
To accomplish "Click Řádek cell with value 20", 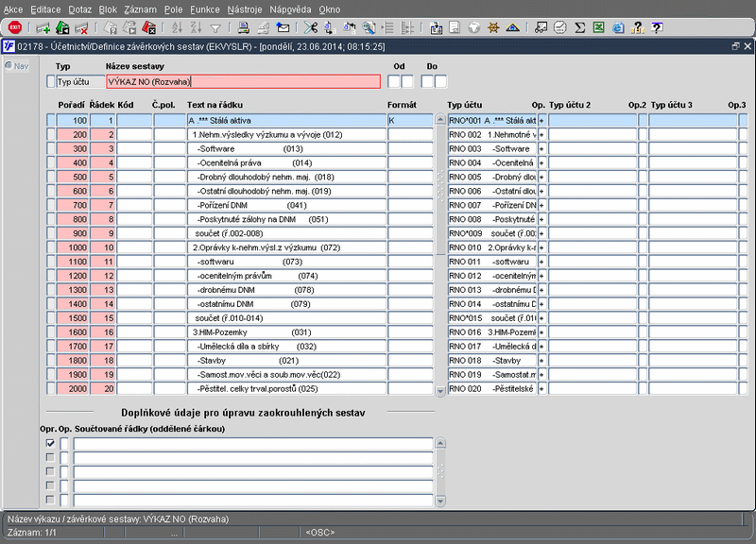I will [102, 388].
